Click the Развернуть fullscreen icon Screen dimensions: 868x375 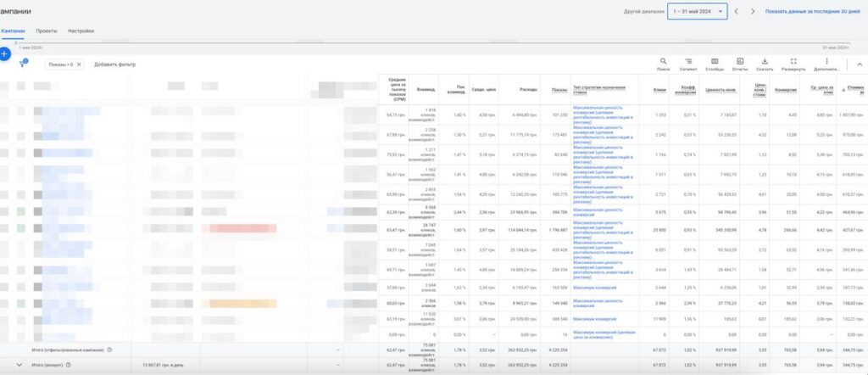click(x=793, y=62)
